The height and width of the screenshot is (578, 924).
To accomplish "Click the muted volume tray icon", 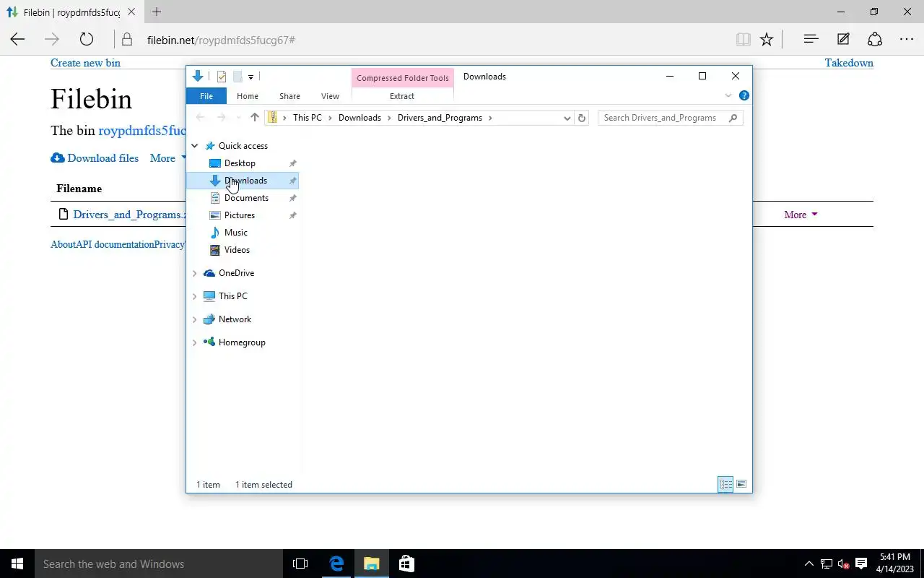I will pos(844,564).
